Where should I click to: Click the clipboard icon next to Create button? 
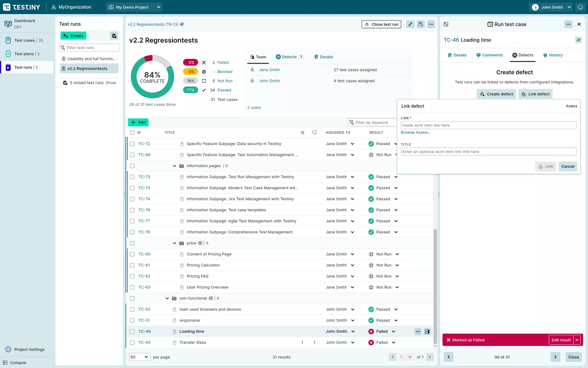click(114, 36)
